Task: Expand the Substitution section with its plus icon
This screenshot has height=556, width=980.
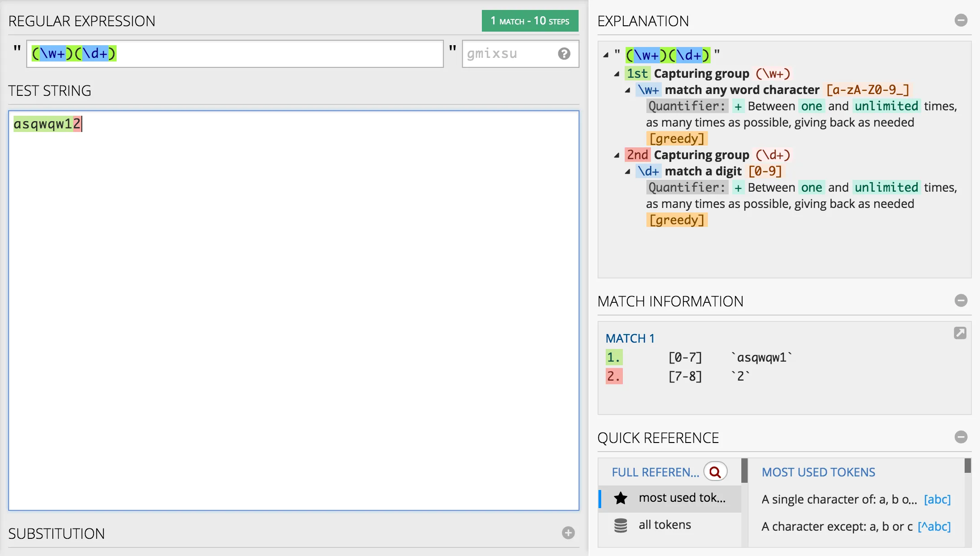Action: click(x=568, y=533)
